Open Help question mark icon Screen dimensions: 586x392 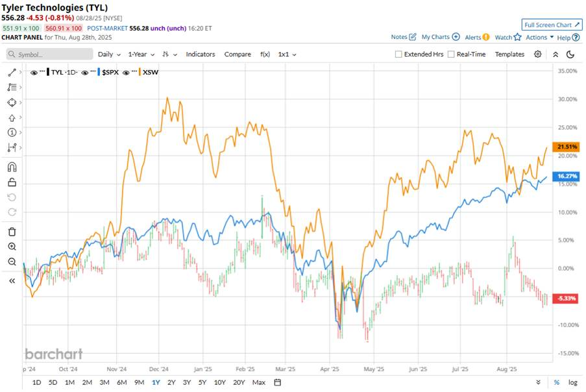[576, 38]
